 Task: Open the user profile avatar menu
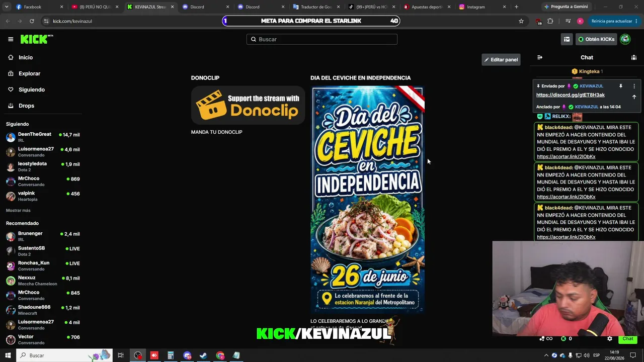click(x=625, y=39)
